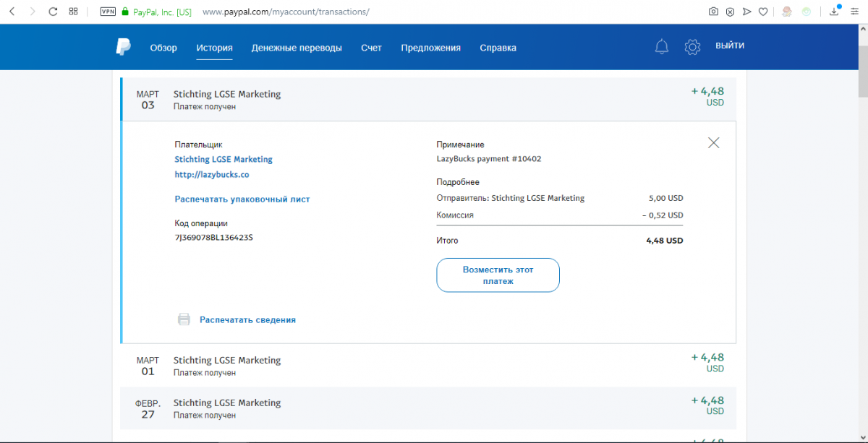Click the note text LazyBucks payment #10402
This screenshot has width=868, height=443.
click(x=489, y=159)
